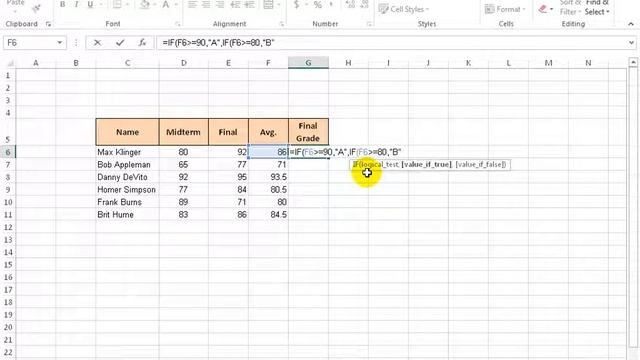Click the Clear eraser icon
The height and width of the screenshot is (360, 640).
click(542, 9)
